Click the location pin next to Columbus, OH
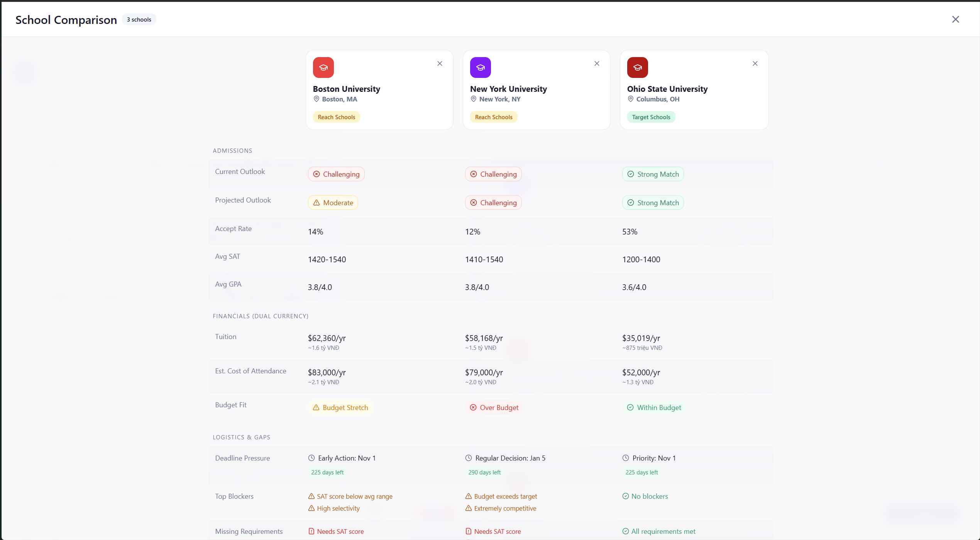The height and width of the screenshot is (540, 980). (x=630, y=99)
